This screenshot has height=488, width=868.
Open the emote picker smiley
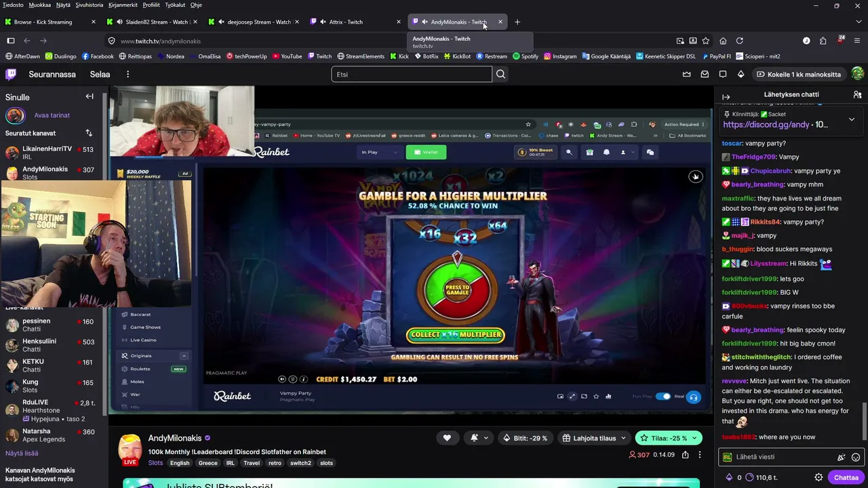[x=856, y=457]
